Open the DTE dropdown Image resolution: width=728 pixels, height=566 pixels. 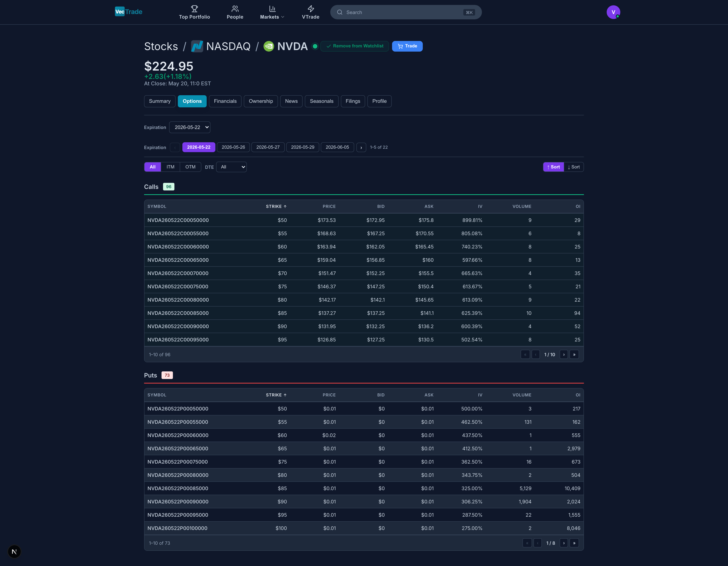click(x=231, y=167)
